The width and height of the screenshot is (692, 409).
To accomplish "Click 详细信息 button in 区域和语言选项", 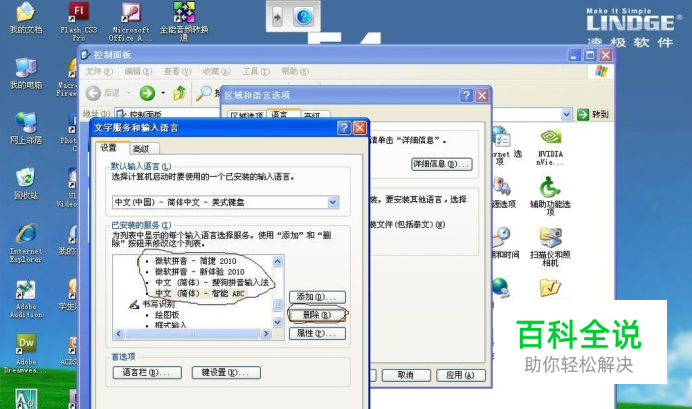I will (441, 164).
